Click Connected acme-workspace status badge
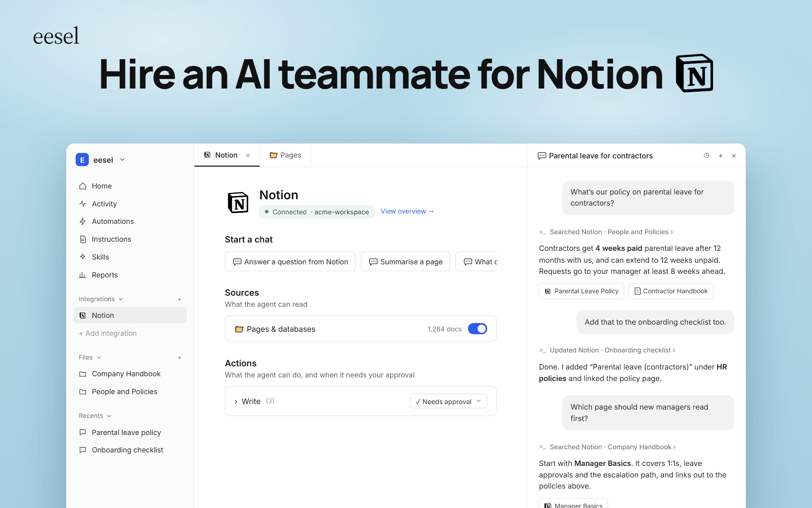 click(317, 212)
